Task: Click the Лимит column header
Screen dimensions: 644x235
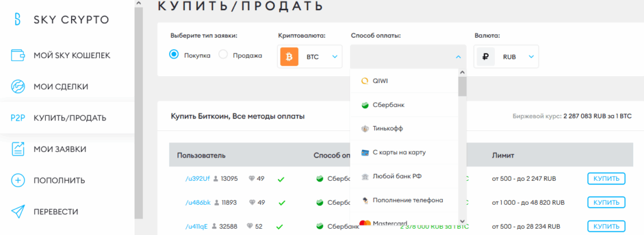Action: tap(503, 156)
